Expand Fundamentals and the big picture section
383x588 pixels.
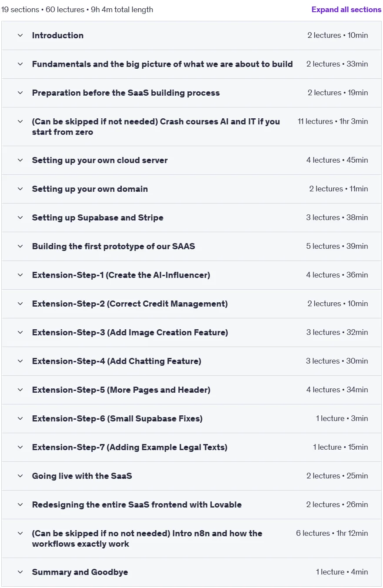click(191, 64)
